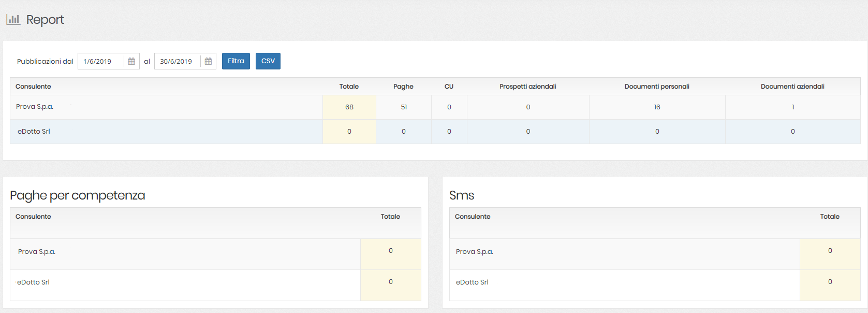
Task: Click the Paghe column header
Action: 403,87
